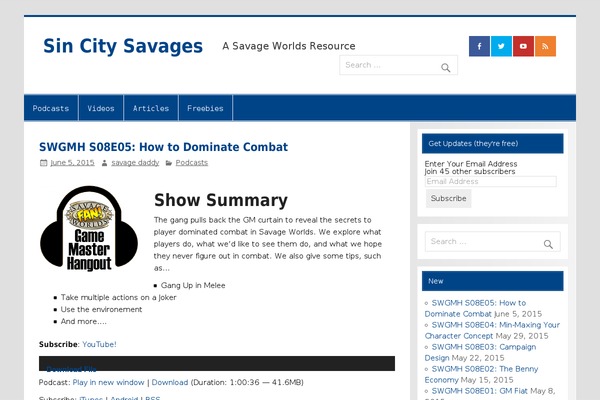The height and width of the screenshot is (400, 600).
Task: Click the calendar icon beside June 5, 2015
Action: tap(43, 163)
